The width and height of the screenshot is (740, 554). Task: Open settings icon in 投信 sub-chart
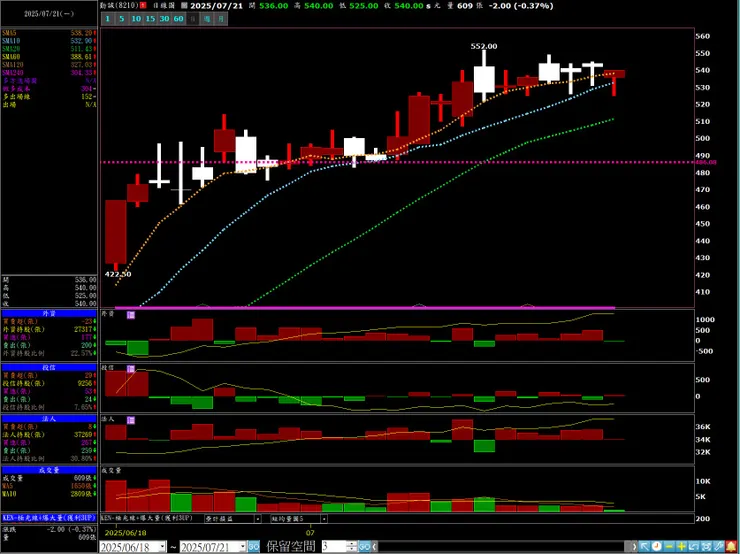point(131,369)
